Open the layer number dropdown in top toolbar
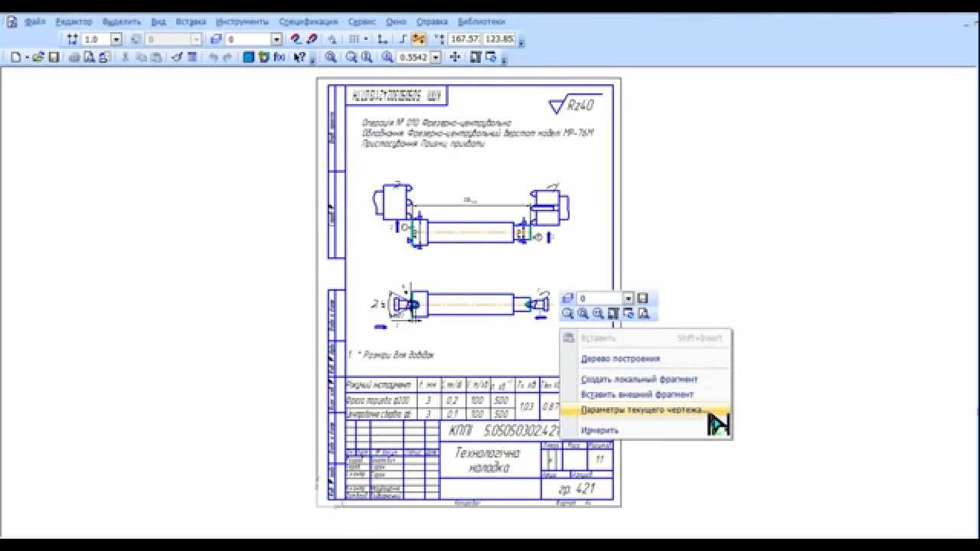 277,39
